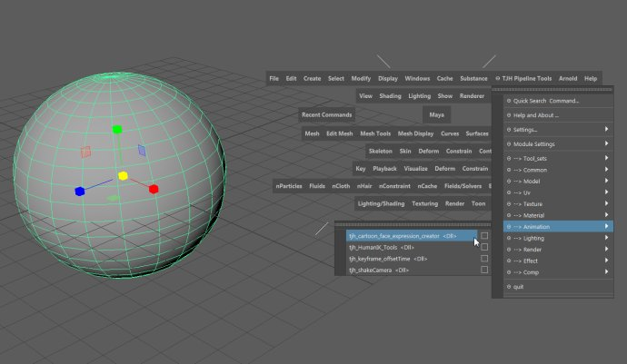The height and width of the screenshot is (364, 627).
Task: Open the Fields/Solvers menu
Action: click(x=463, y=186)
